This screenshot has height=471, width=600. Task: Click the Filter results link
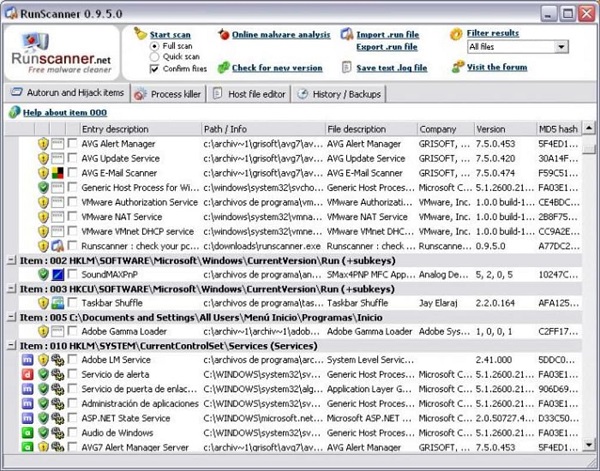(492, 33)
